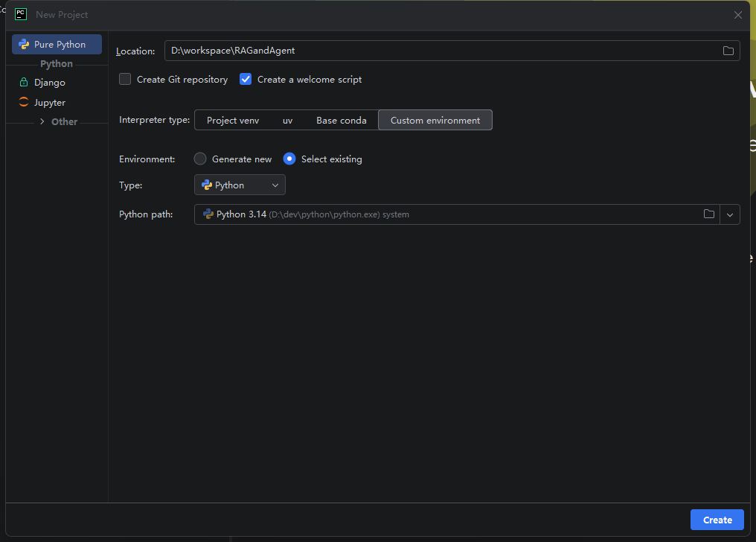Uncheck Create a welcome script

pos(246,79)
